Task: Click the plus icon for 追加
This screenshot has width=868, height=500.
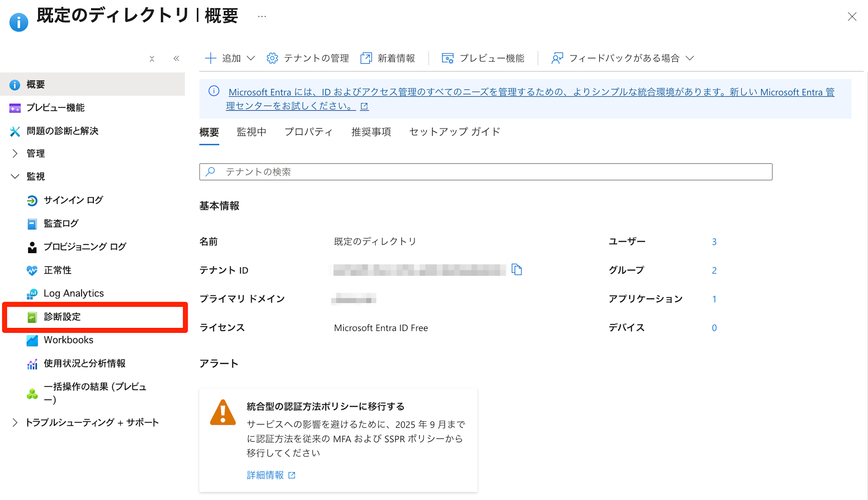Action: point(210,58)
